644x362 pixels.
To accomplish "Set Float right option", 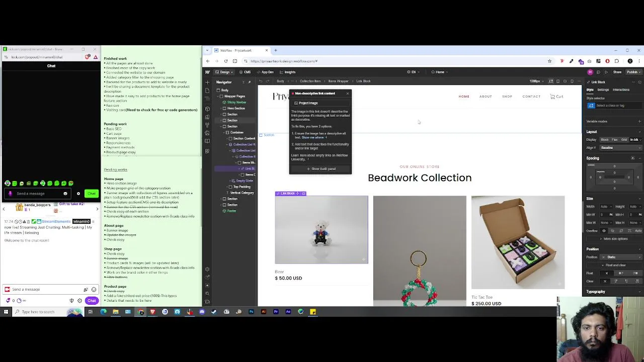I will coord(635,273).
